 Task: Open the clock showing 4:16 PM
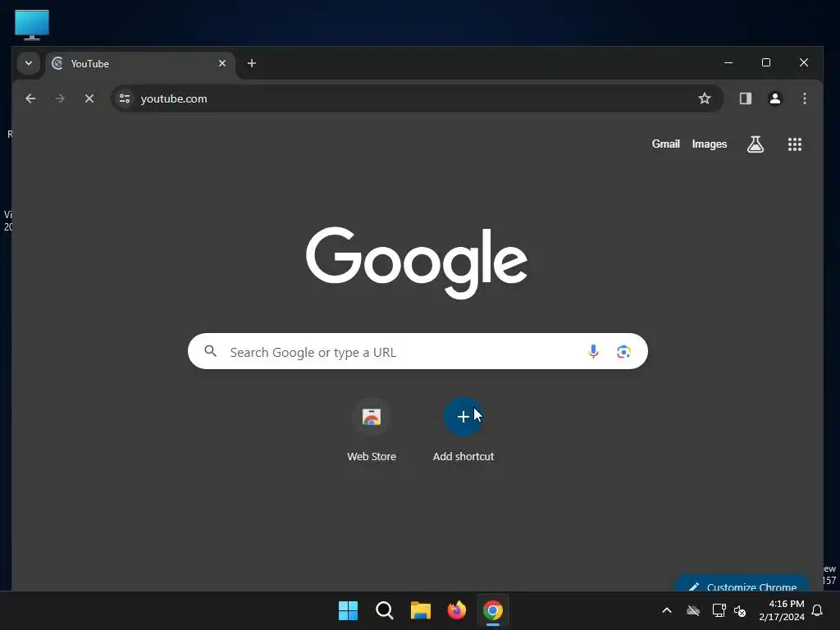(x=782, y=610)
